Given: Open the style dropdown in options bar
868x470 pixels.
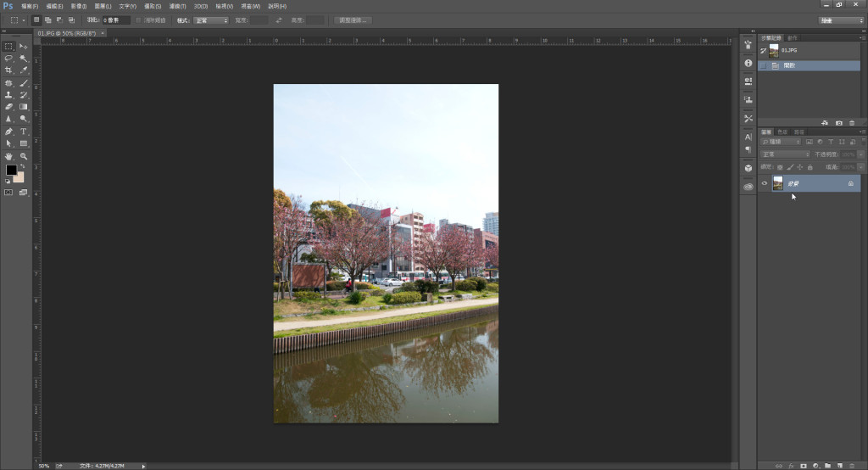Looking at the screenshot, I should tap(210, 20).
